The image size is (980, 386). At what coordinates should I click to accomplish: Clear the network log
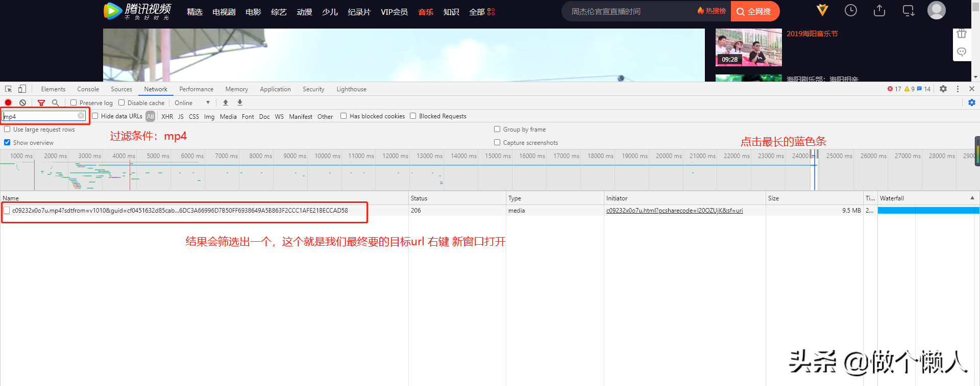coord(22,102)
